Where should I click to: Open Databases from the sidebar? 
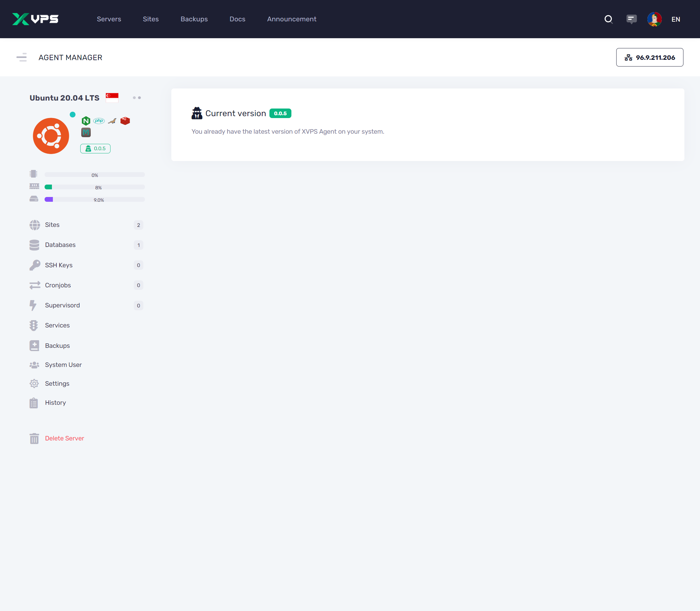[60, 245]
